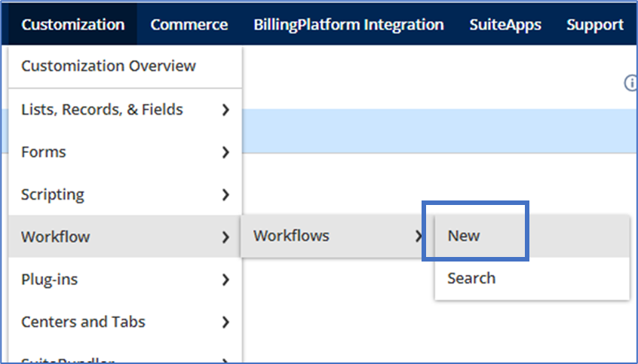Screen dimensions: 638x364
Task: Choose Search under Workflows
Action: 532,278
